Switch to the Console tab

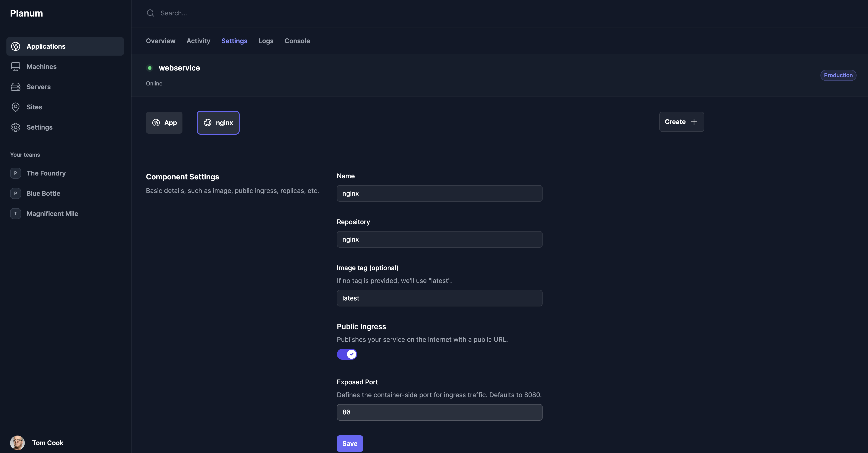coord(297,41)
